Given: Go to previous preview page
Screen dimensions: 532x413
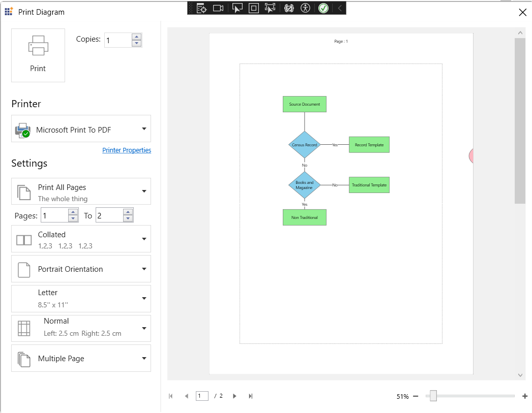Looking at the screenshot, I should [x=186, y=396].
